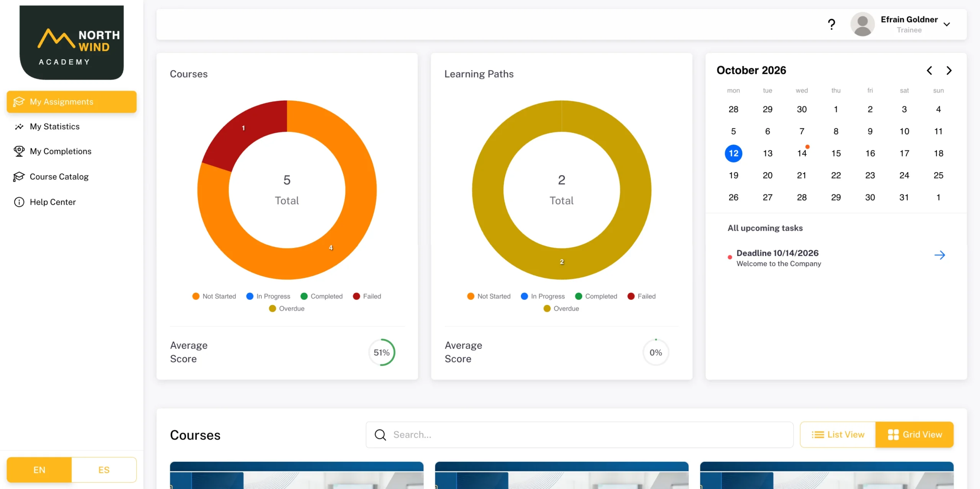Click the Learning Paths overdue donut ring
980x489 pixels.
pos(562,262)
